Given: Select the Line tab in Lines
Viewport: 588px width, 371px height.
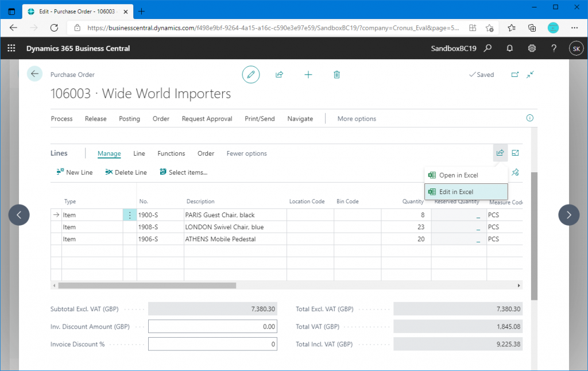Looking at the screenshot, I should 139,153.
